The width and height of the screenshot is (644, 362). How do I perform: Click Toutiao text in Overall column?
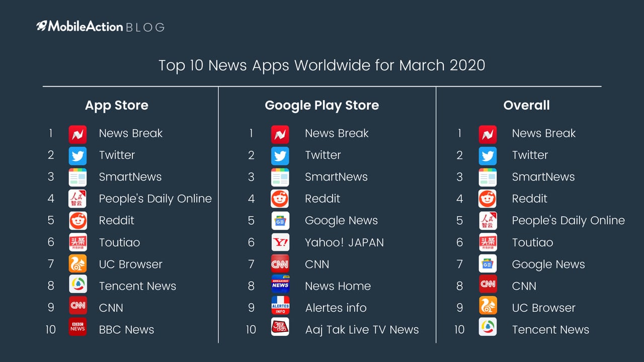click(532, 242)
